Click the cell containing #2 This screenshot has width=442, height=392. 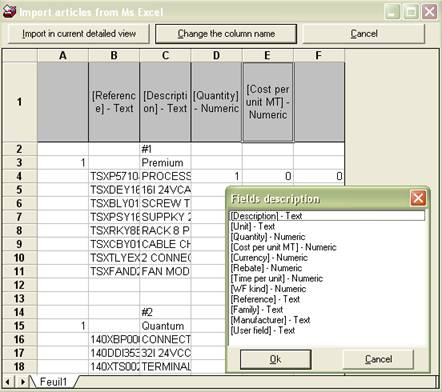pos(165,312)
